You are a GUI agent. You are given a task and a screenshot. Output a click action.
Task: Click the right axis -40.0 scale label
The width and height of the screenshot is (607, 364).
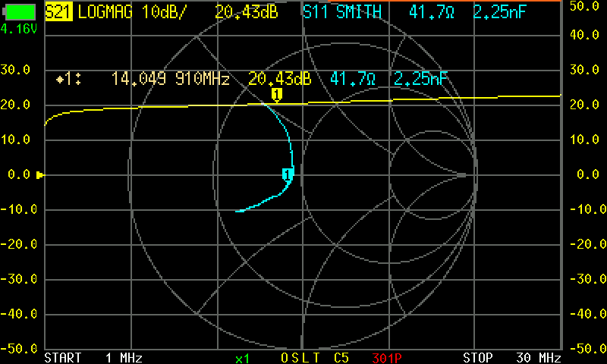pyautogui.click(x=588, y=314)
